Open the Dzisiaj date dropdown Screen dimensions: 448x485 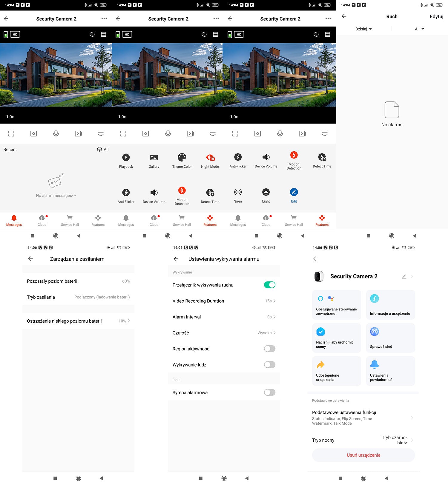(363, 29)
